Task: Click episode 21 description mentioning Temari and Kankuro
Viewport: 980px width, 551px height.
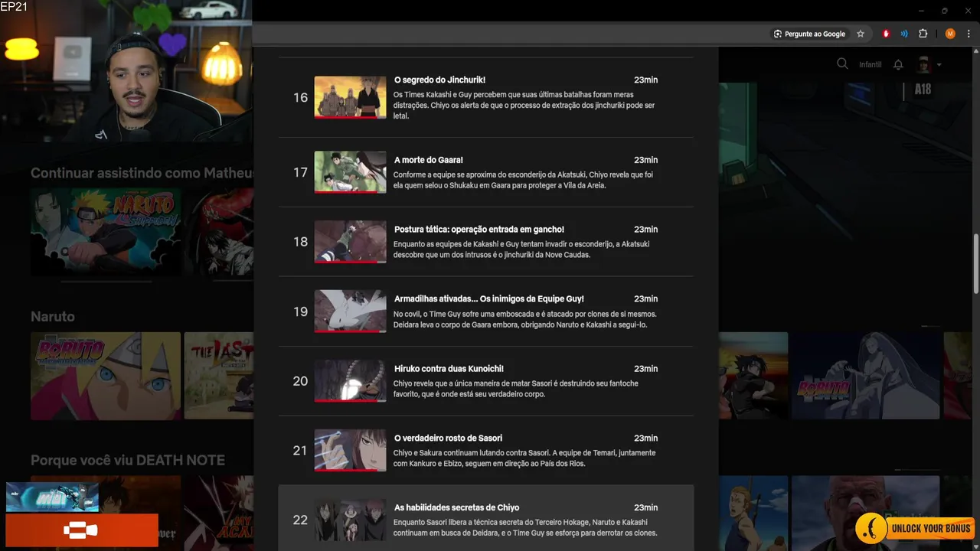Action: tap(524, 458)
